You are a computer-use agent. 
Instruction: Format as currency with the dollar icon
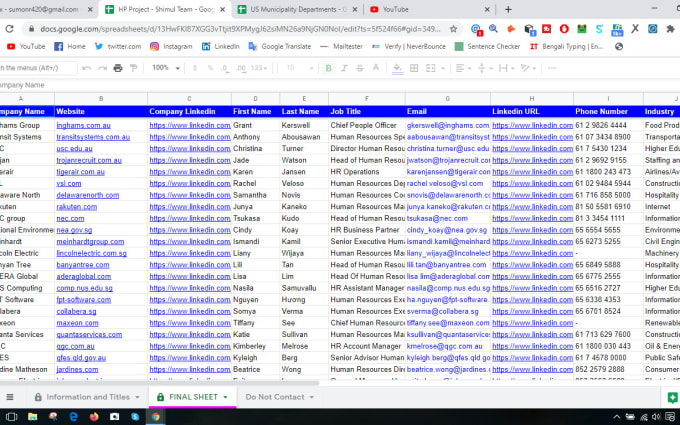pos(195,68)
